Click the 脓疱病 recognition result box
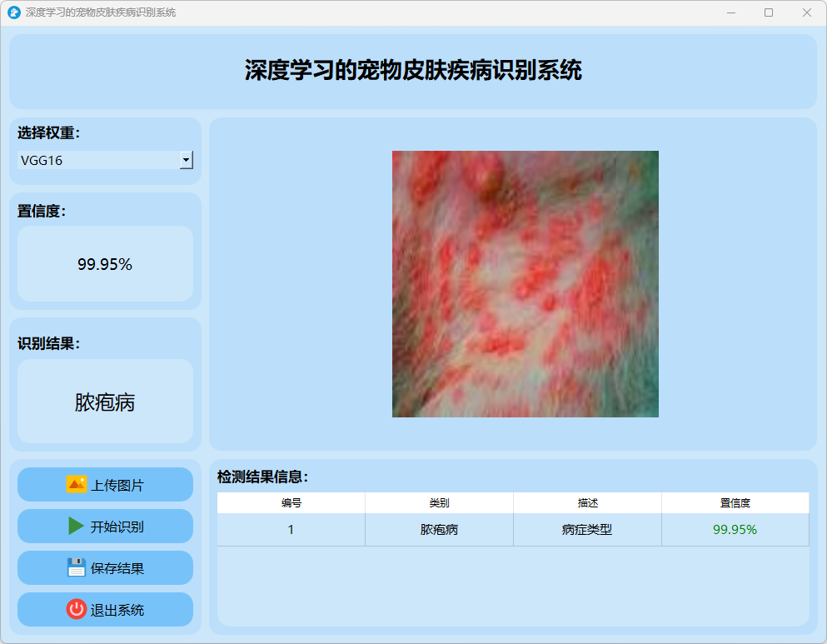 pyautogui.click(x=105, y=402)
